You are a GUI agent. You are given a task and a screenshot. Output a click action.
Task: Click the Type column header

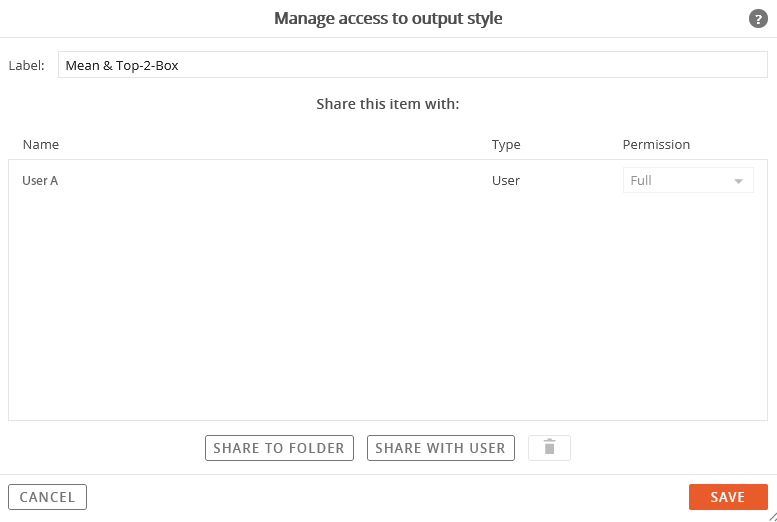506,144
